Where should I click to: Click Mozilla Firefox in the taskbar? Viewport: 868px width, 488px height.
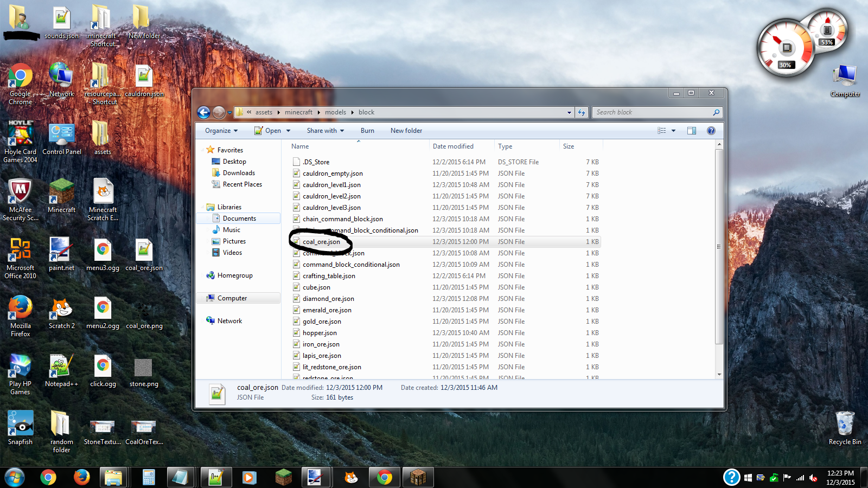[81, 477]
